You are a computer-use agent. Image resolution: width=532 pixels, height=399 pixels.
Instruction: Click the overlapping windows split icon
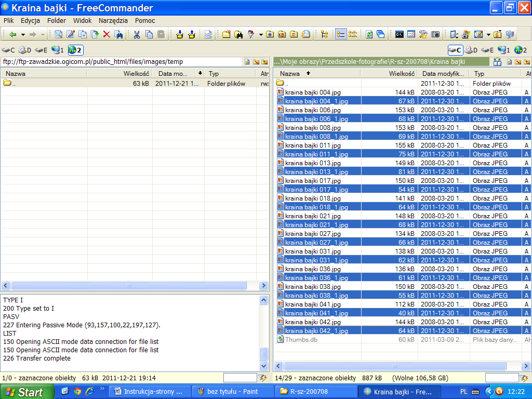[x=381, y=34]
